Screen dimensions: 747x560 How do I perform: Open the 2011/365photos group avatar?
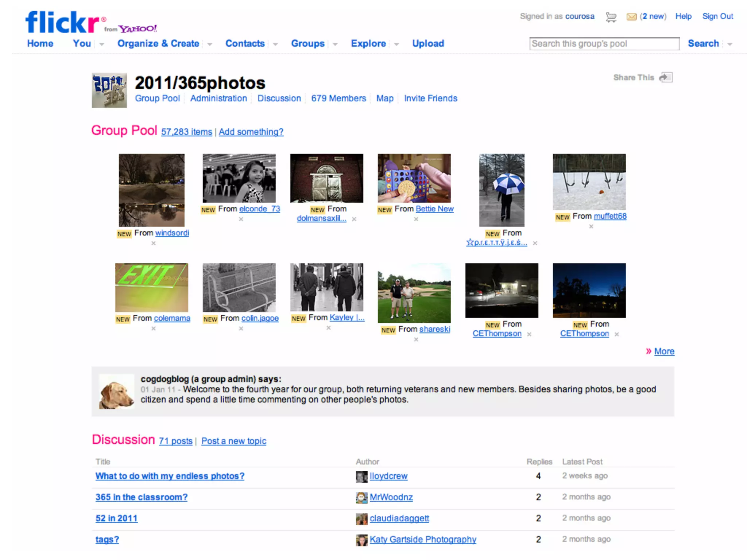tap(109, 90)
